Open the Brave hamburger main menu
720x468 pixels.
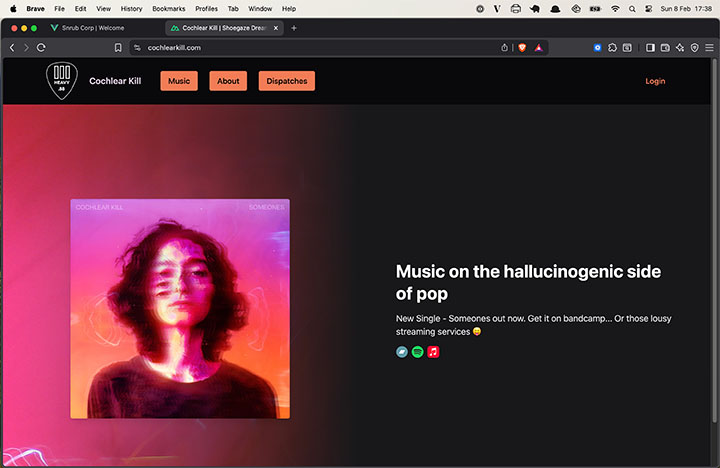coord(709,47)
